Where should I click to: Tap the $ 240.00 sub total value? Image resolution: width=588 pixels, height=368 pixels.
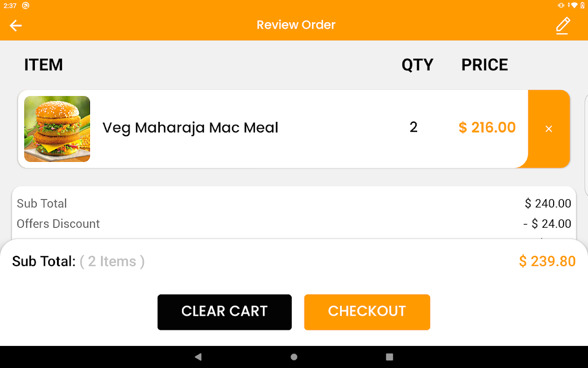pyautogui.click(x=548, y=203)
